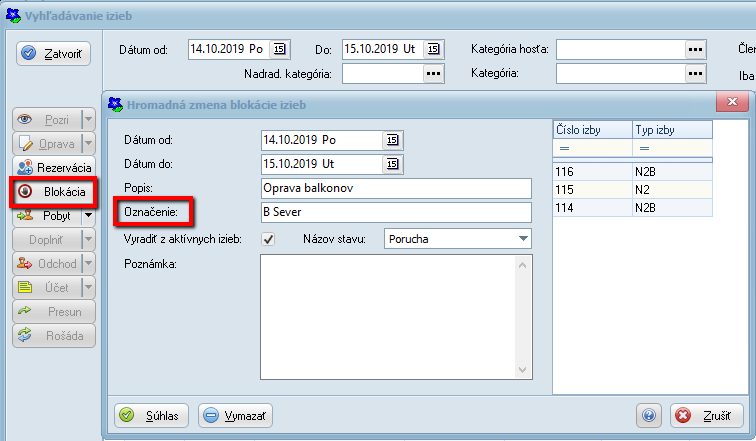Open calendar picker for dialog Dátum od
The height and width of the screenshot is (441, 756).
click(x=392, y=140)
